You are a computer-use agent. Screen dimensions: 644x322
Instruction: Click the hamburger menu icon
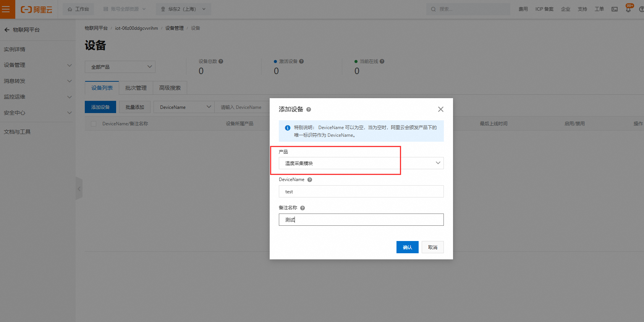click(6, 9)
